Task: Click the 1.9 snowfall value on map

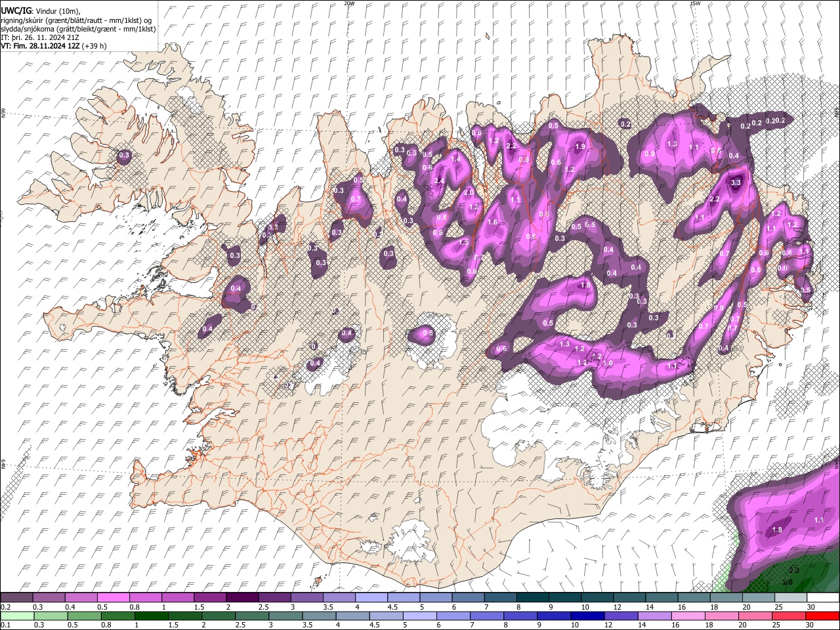Action: click(x=580, y=147)
